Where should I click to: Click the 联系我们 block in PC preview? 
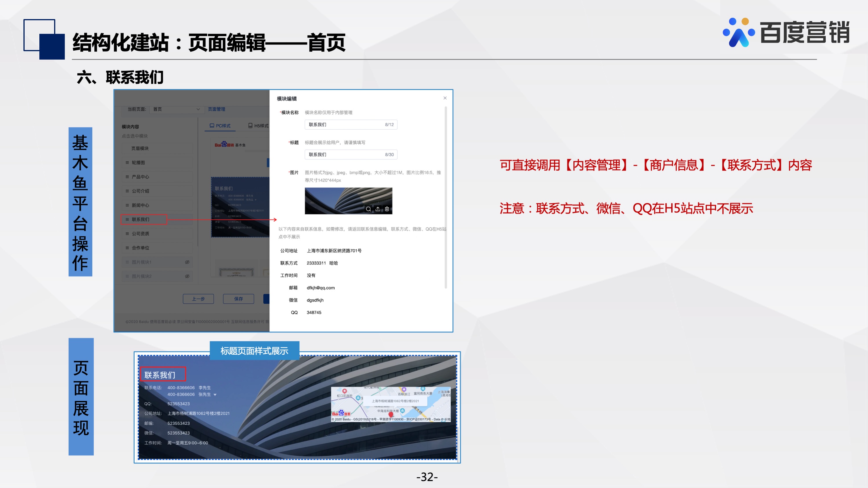click(240, 207)
